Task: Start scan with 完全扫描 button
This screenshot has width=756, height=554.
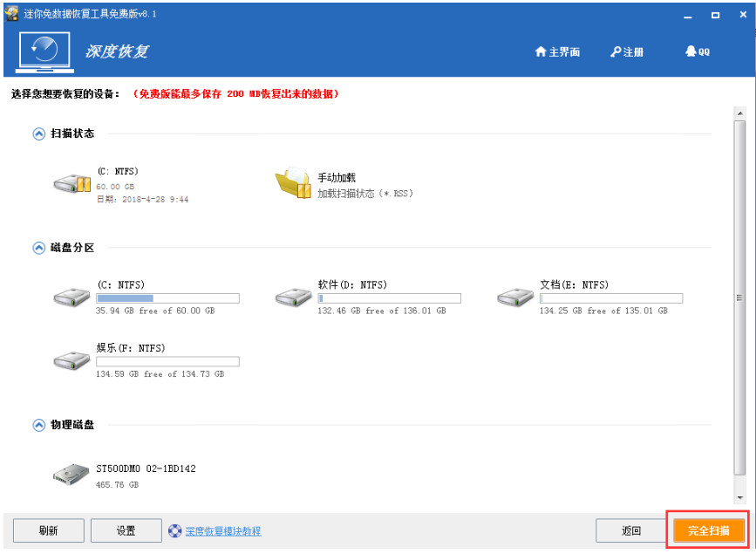Action: tap(708, 530)
